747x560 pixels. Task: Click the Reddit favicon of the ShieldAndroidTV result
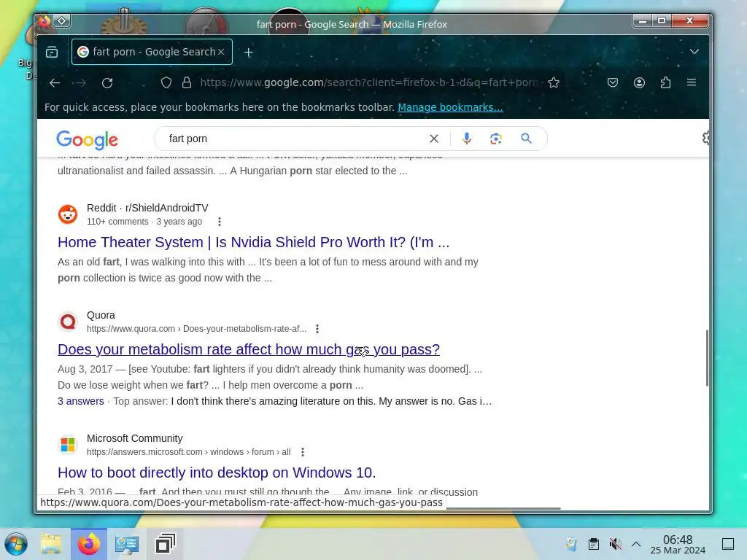tap(68, 214)
